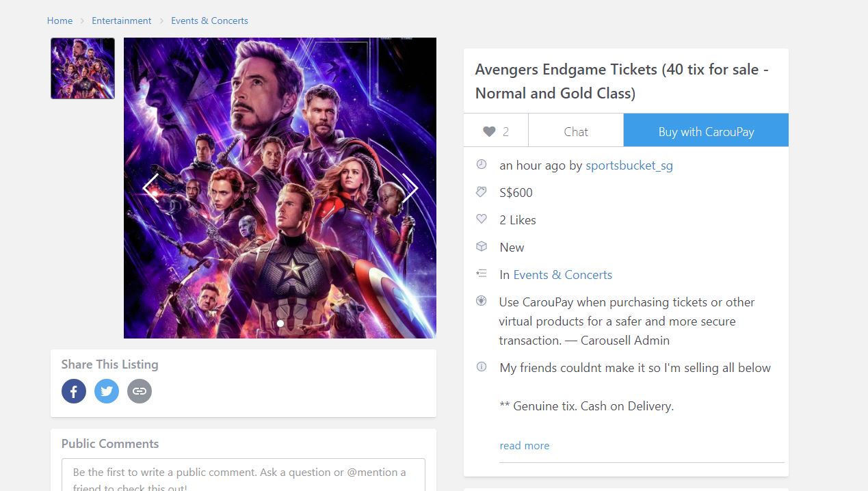Image resolution: width=868 pixels, height=491 pixels.
Task: Open Events & Concerts breadcrumb
Action: point(209,21)
